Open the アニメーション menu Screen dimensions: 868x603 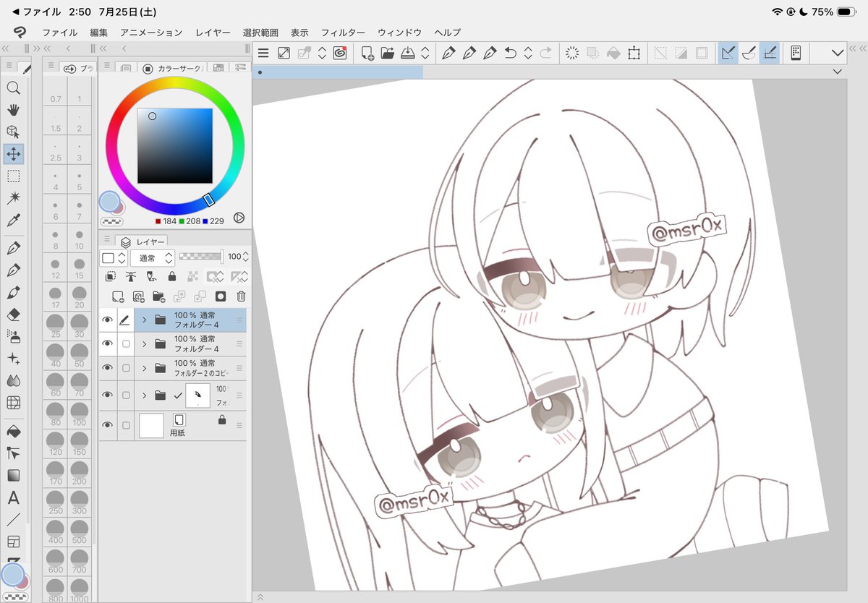tap(151, 33)
